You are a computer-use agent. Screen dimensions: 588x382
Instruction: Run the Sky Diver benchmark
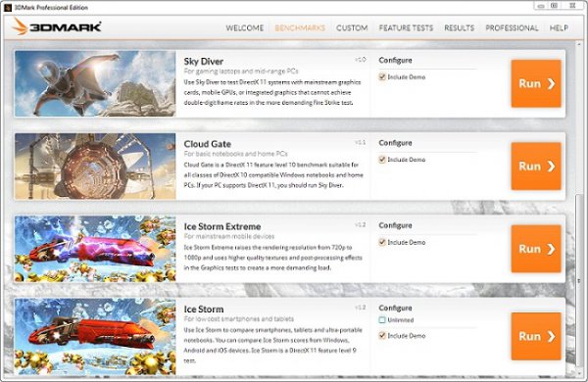[536, 83]
